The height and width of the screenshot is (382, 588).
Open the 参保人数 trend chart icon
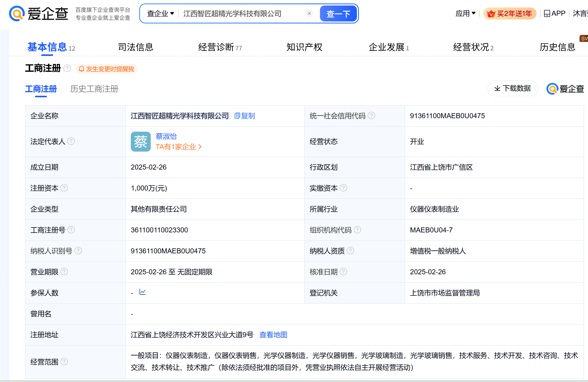(x=143, y=292)
